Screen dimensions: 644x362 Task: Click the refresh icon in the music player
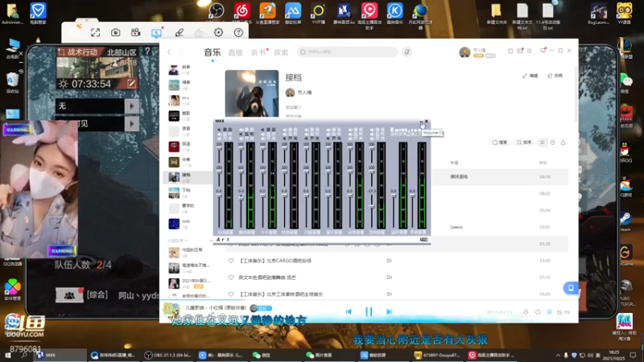point(180,52)
